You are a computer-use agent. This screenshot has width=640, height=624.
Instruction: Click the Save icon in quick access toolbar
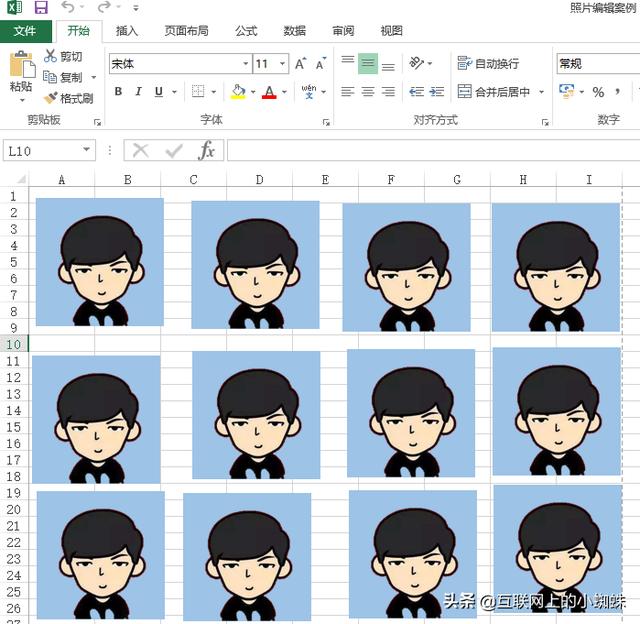[x=41, y=8]
